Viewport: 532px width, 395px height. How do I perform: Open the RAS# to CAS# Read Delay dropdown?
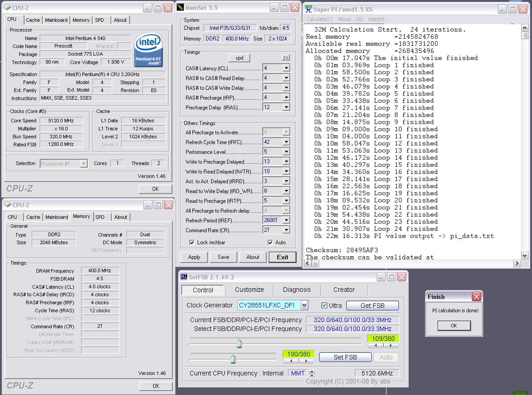(x=286, y=78)
